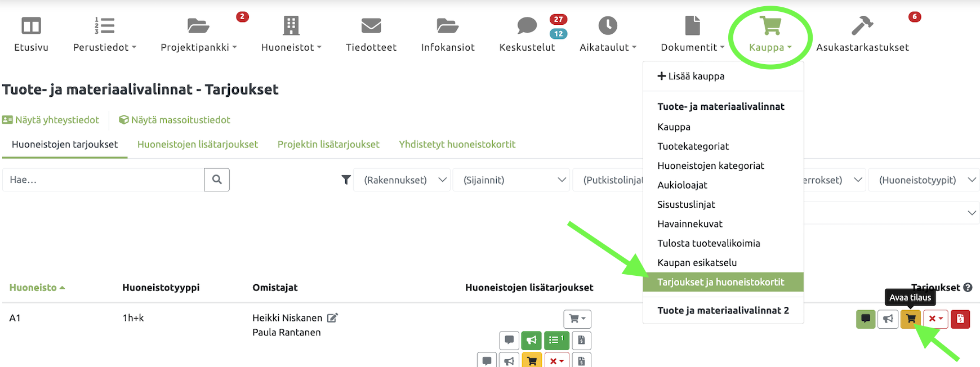Open the cart dropdown under Huoneistojen lisätarjoukset
The image size is (980, 367).
coord(577,319)
